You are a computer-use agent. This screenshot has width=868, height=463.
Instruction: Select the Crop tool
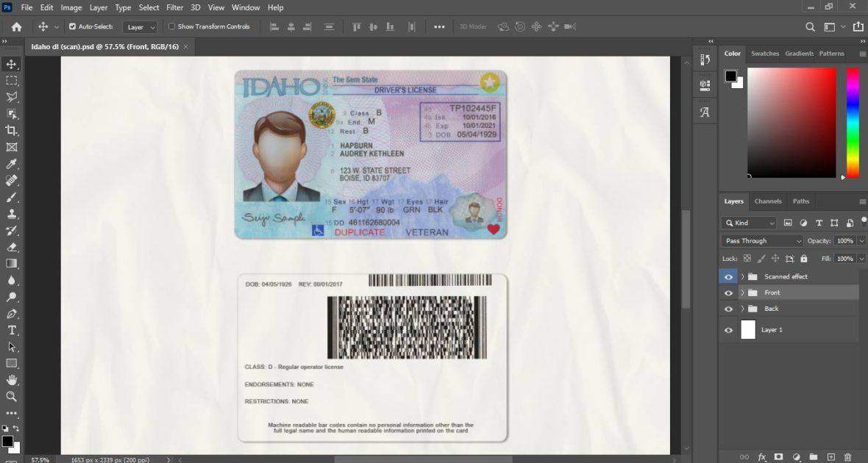tap(10, 130)
